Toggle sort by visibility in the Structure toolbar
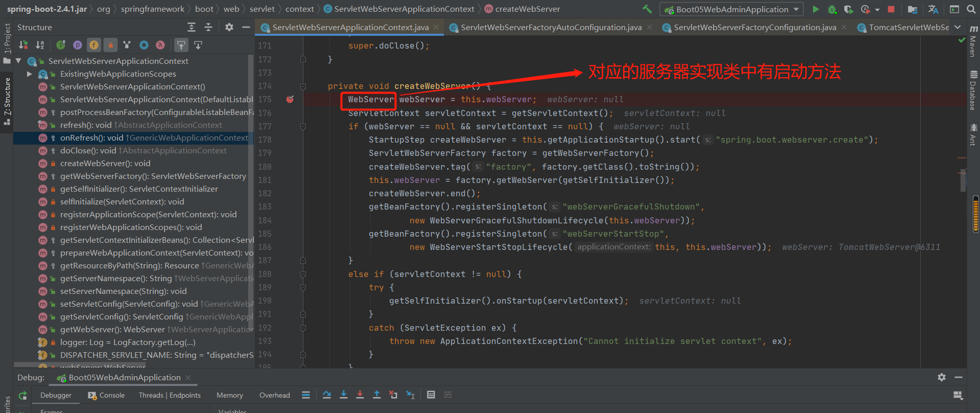 click(23, 45)
